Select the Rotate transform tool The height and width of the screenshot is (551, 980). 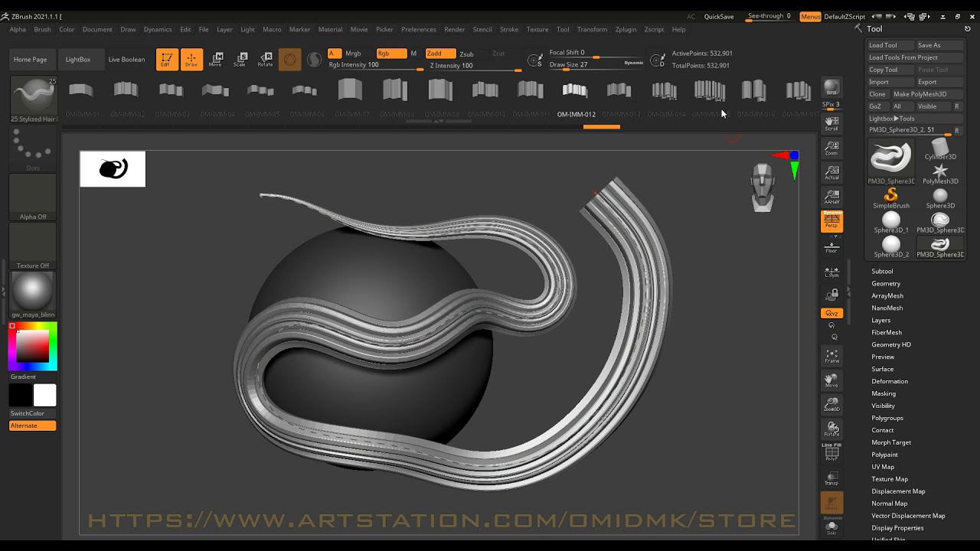tap(265, 60)
